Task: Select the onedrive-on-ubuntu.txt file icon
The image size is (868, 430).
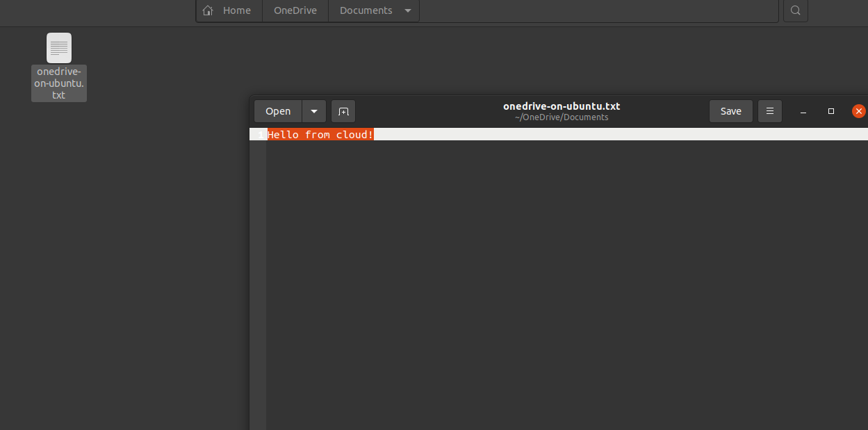Action: tap(59, 48)
